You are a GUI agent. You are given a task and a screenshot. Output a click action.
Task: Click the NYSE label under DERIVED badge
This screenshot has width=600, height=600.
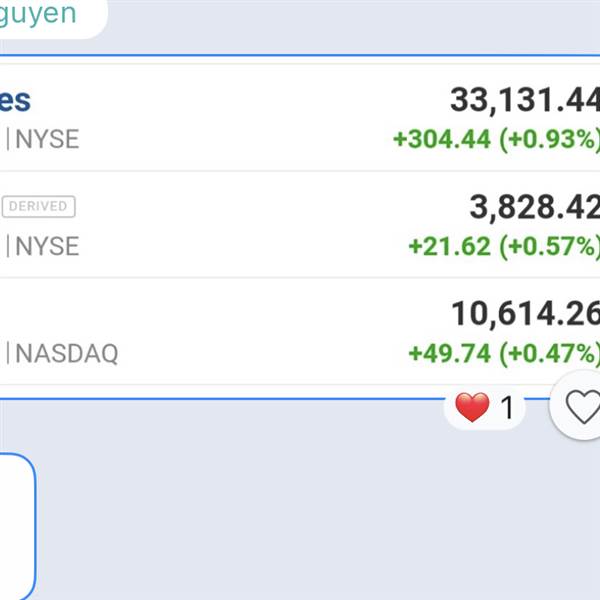[x=46, y=245]
